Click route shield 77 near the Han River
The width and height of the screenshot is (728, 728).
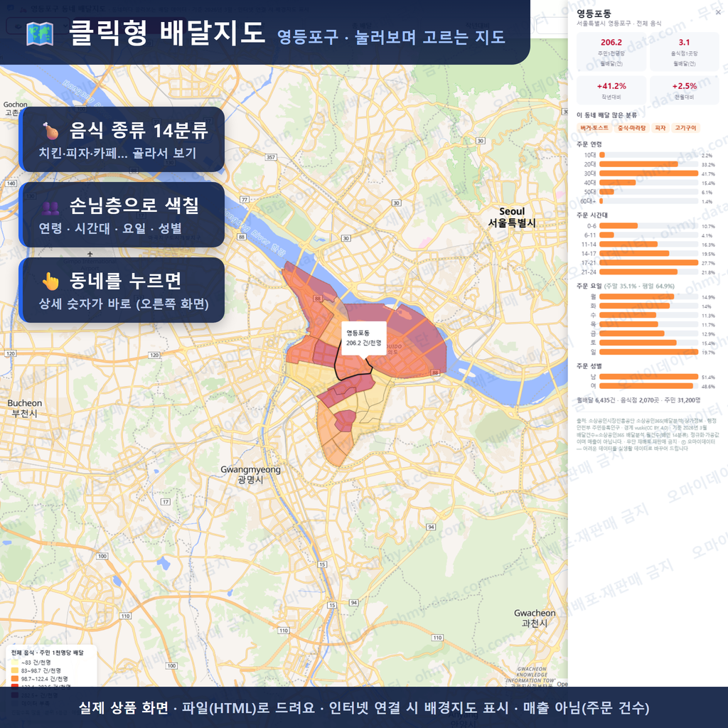pyautogui.click(x=245, y=200)
